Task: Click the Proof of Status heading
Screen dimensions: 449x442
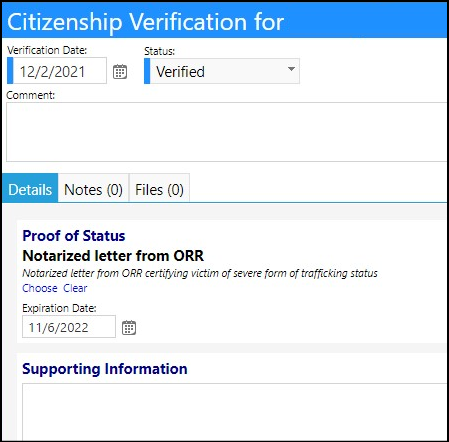Action: pyautogui.click(x=74, y=236)
